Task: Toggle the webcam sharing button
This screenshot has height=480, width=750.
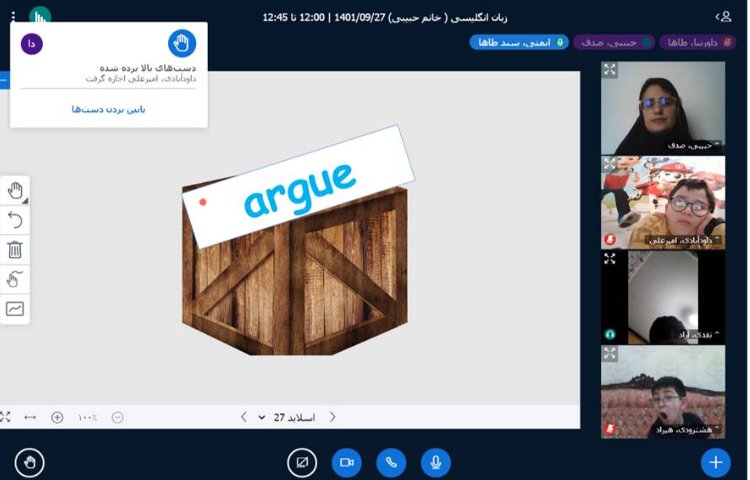Action: tap(347, 461)
